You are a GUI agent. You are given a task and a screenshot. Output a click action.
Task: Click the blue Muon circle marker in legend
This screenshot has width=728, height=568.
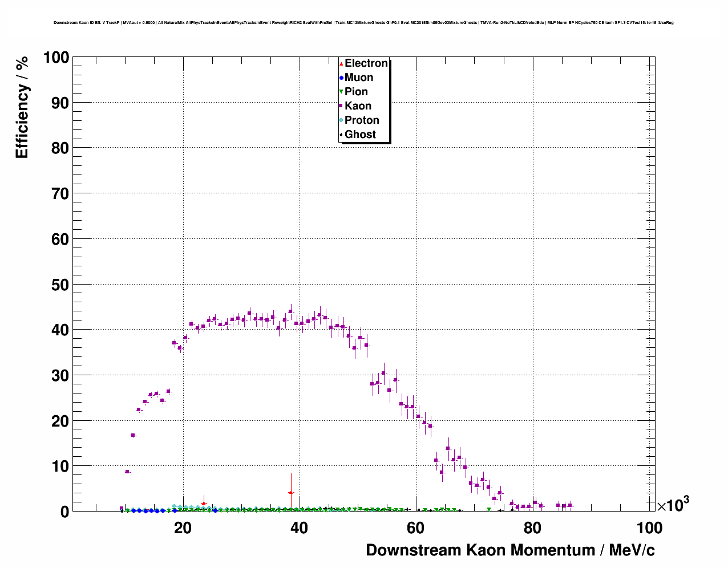[x=341, y=78]
